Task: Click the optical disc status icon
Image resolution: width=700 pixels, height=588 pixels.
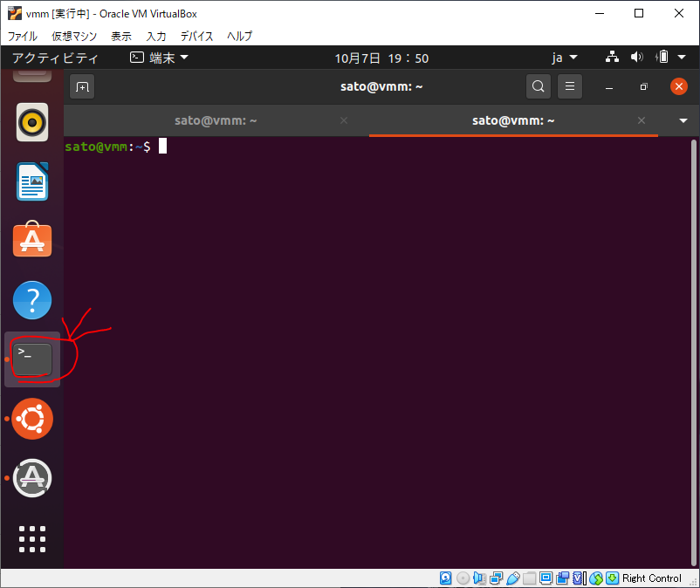Action: tap(463, 578)
